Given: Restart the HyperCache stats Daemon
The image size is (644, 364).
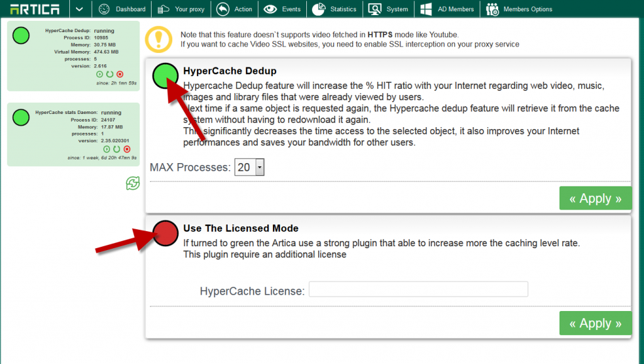Looking at the screenshot, I should [x=116, y=149].
